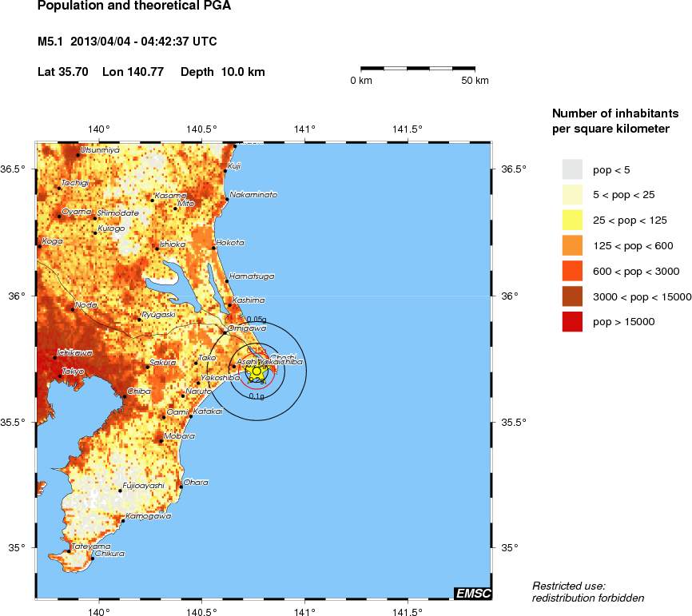Select the Utsunomiya city marker
Viewport: 692px width, 616px height.
click(78, 154)
